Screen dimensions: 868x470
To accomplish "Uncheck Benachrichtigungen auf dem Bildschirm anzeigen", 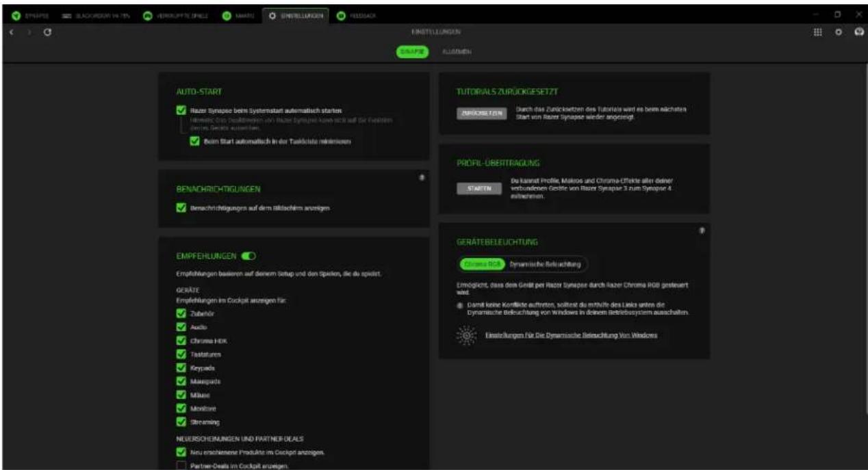I will click(181, 207).
